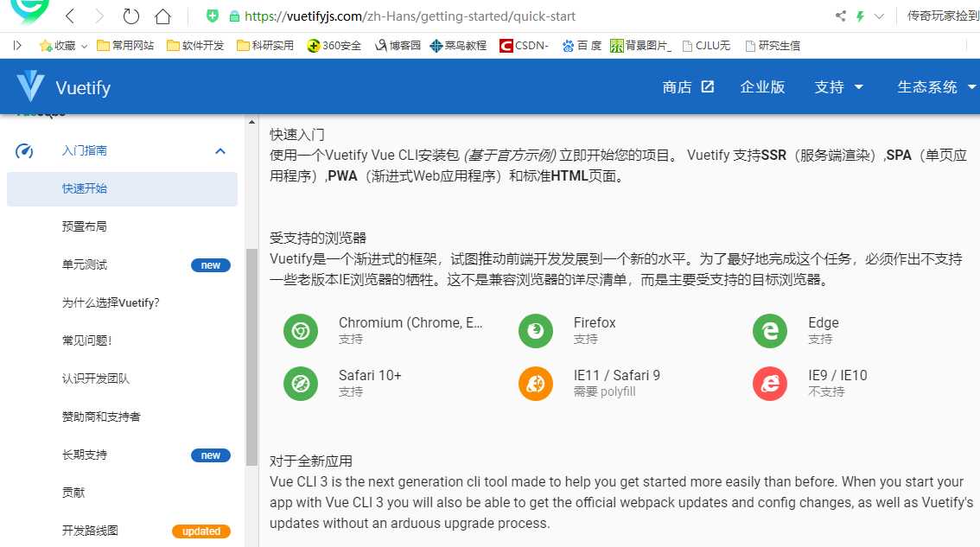The height and width of the screenshot is (547, 980).
Task: Click the 对于全新应用 heading
Action: pyautogui.click(x=310, y=461)
